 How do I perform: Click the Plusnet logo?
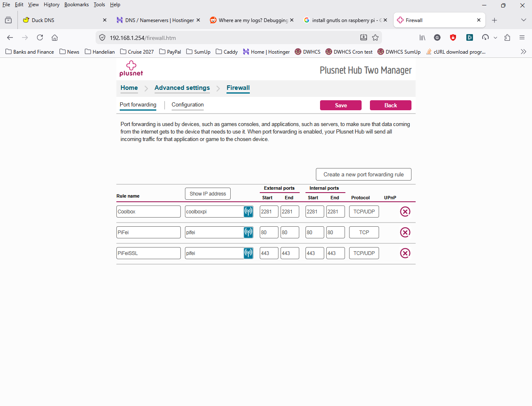131,69
